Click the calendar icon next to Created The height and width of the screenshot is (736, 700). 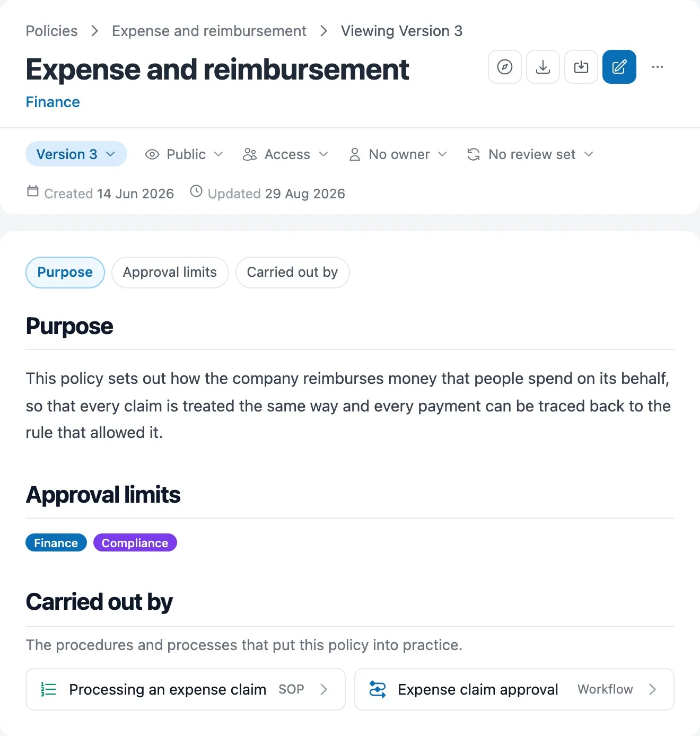pyautogui.click(x=33, y=191)
